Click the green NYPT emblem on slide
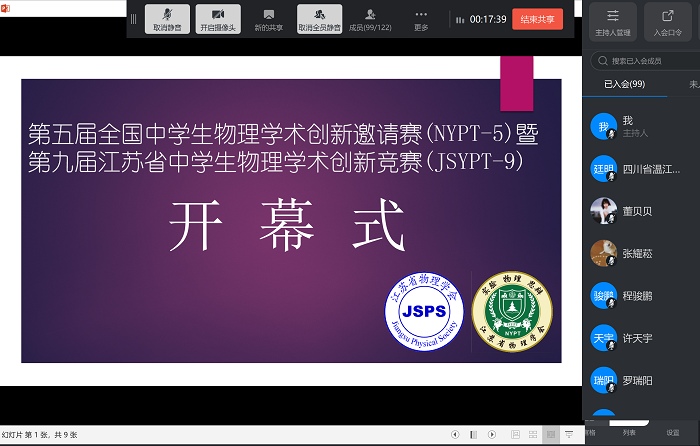This screenshot has height=446, width=700. 512,312
